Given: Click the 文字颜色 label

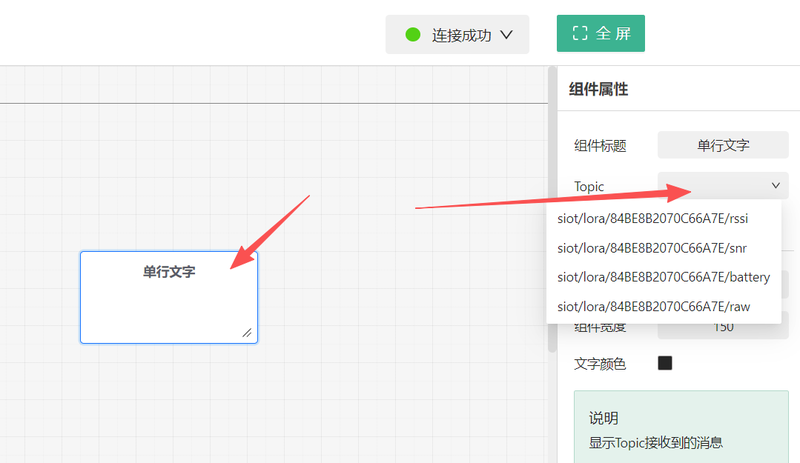Looking at the screenshot, I should pos(600,364).
